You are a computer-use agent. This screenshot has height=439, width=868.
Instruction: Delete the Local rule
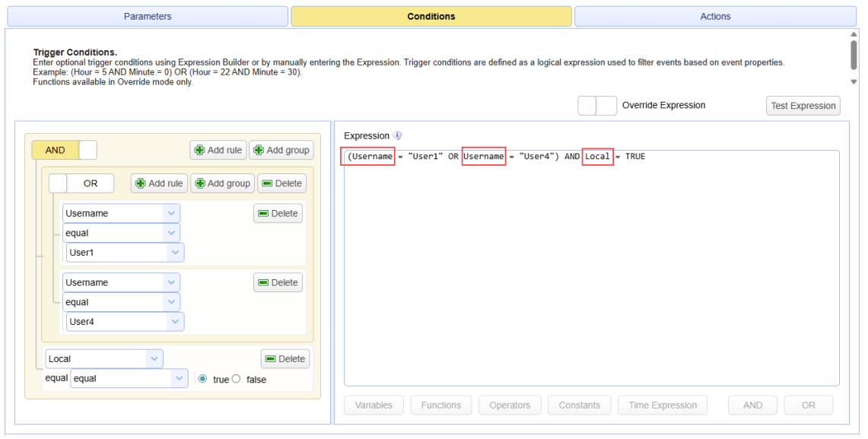coord(285,359)
